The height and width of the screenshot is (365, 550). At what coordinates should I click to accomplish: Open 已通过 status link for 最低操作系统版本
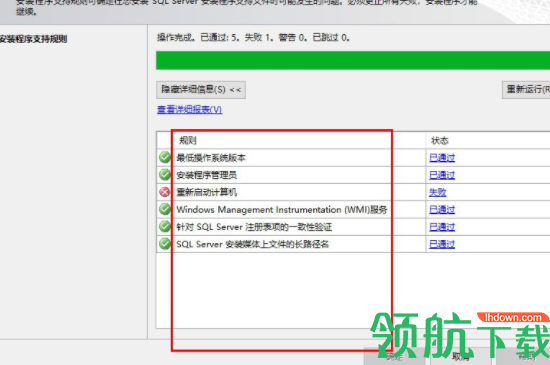[442, 158]
